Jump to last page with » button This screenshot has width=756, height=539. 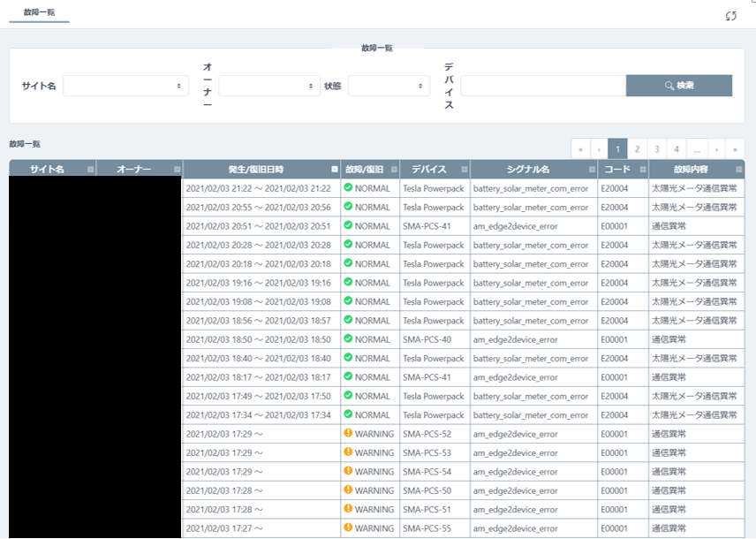735,149
